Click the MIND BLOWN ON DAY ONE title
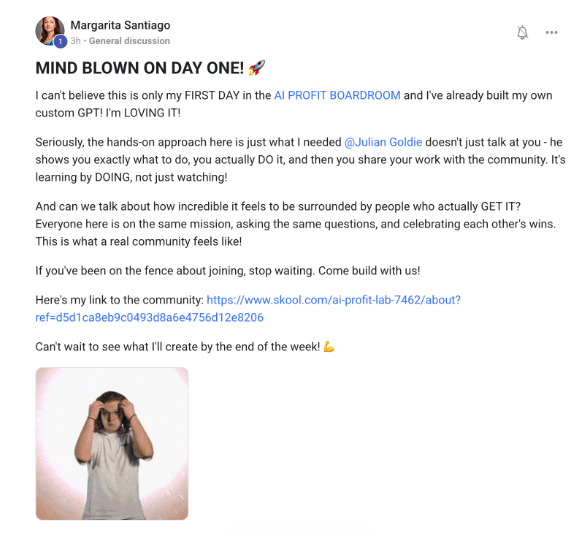581x538 pixels. 139,68
